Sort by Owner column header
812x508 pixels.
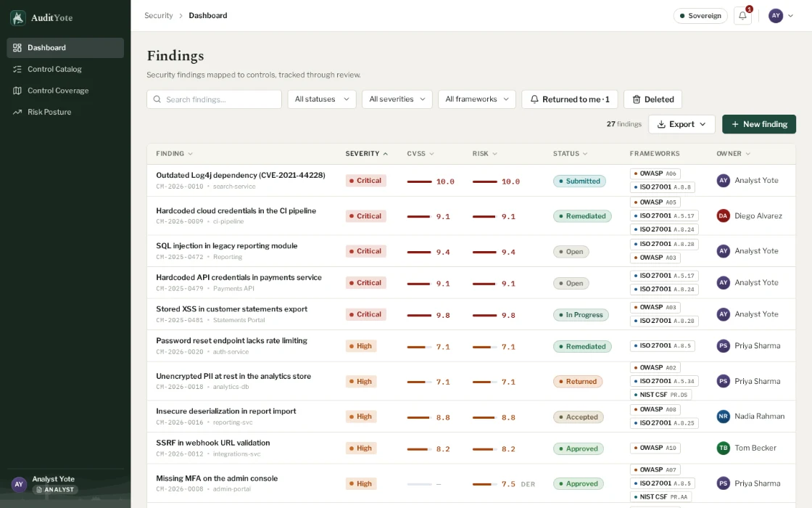733,153
